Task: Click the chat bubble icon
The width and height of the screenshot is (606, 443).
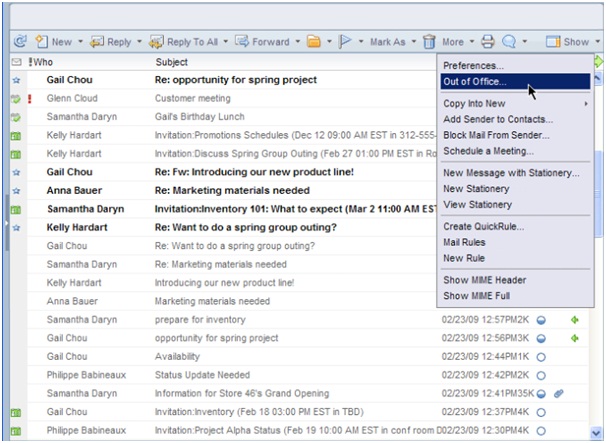Action: 509,41
